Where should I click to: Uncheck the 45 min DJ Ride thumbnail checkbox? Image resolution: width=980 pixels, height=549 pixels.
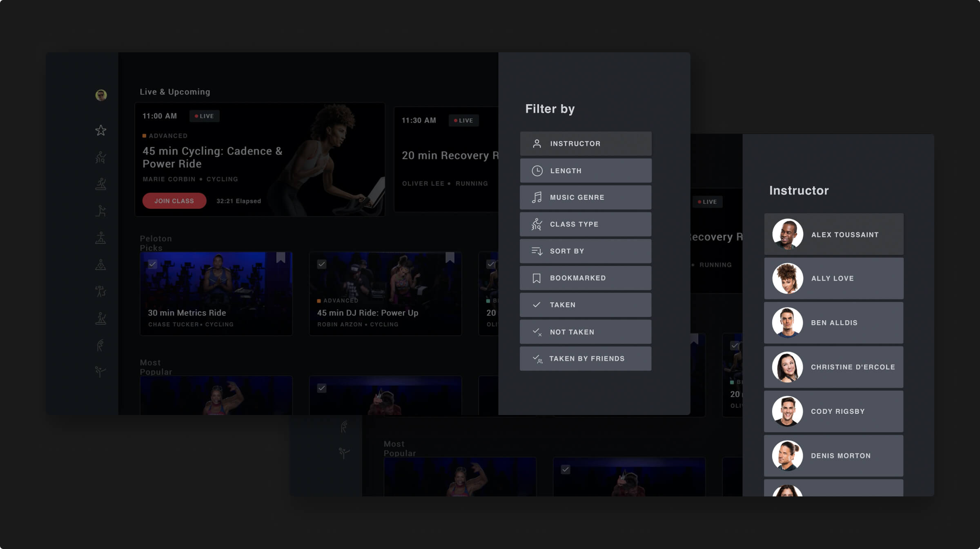pos(322,264)
